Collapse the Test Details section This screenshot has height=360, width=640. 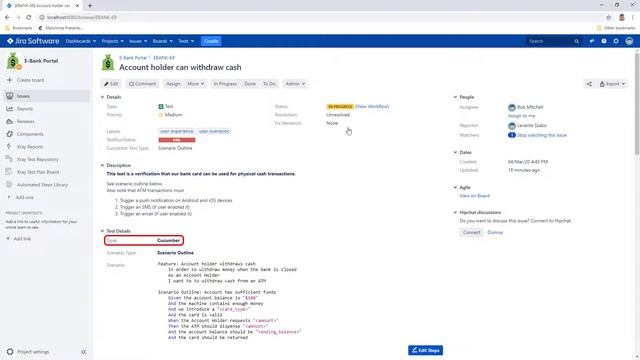click(x=102, y=231)
